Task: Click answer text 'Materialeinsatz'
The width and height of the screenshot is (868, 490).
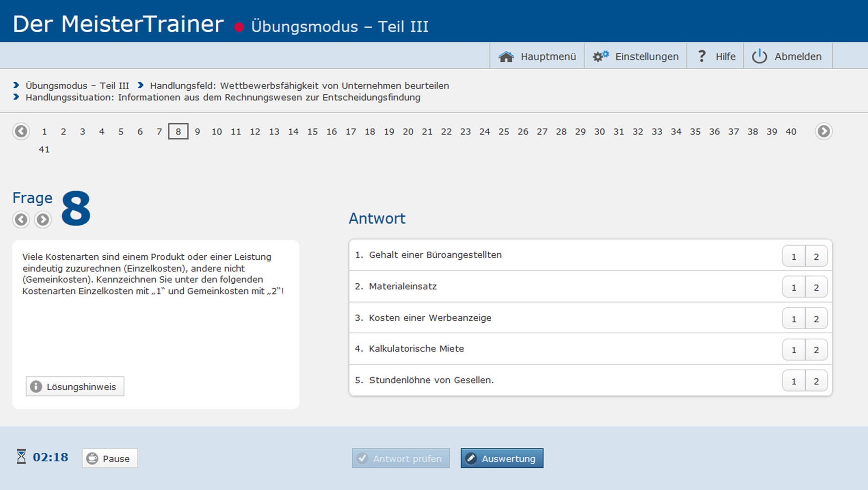Action: [x=402, y=286]
